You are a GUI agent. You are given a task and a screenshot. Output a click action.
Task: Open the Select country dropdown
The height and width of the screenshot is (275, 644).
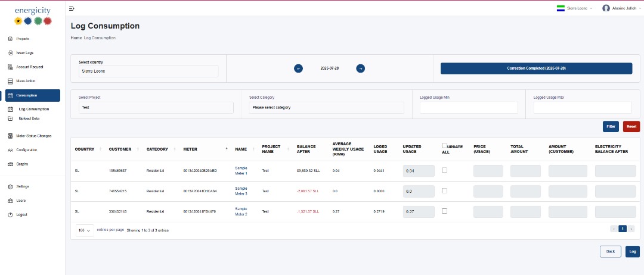tap(148, 71)
